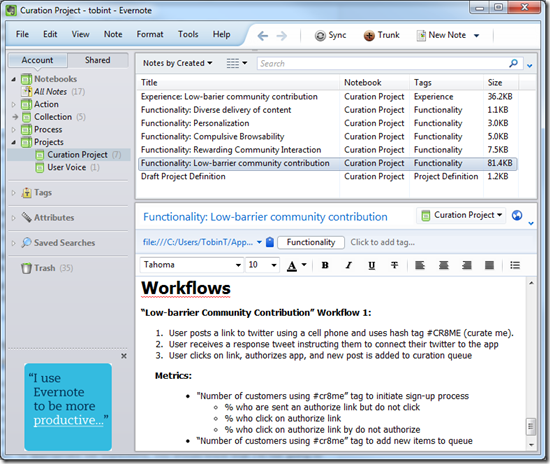Open the Format menu
550x464 pixels.
[x=150, y=34]
